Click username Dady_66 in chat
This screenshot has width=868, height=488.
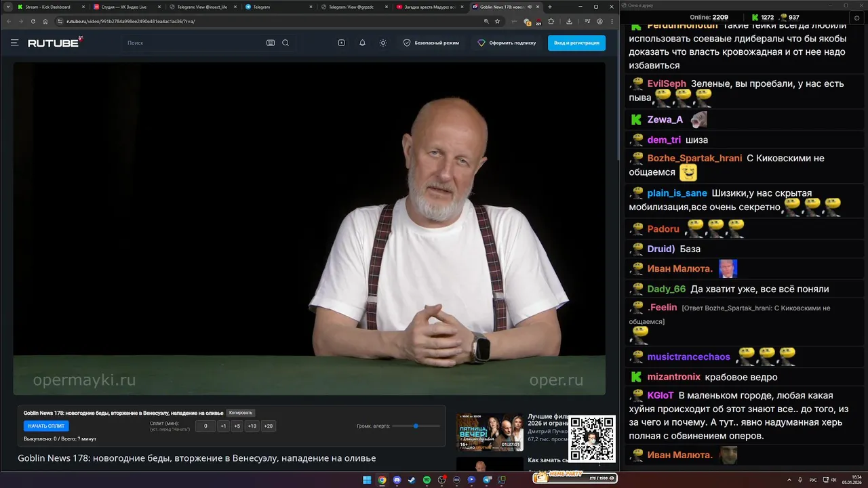[x=667, y=289]
